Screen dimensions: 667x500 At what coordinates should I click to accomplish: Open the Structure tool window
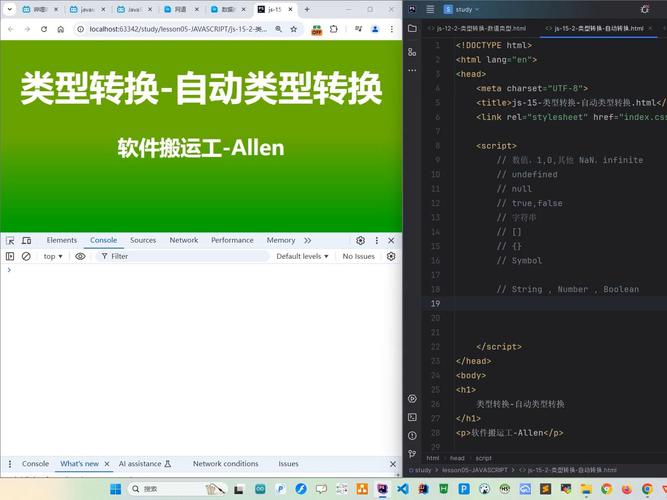click(x=412, y=52)
